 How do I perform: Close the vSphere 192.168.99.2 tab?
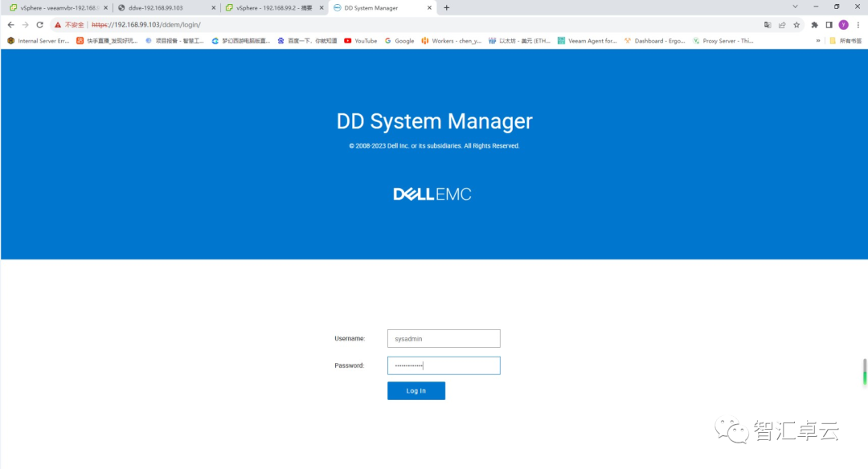321,8
